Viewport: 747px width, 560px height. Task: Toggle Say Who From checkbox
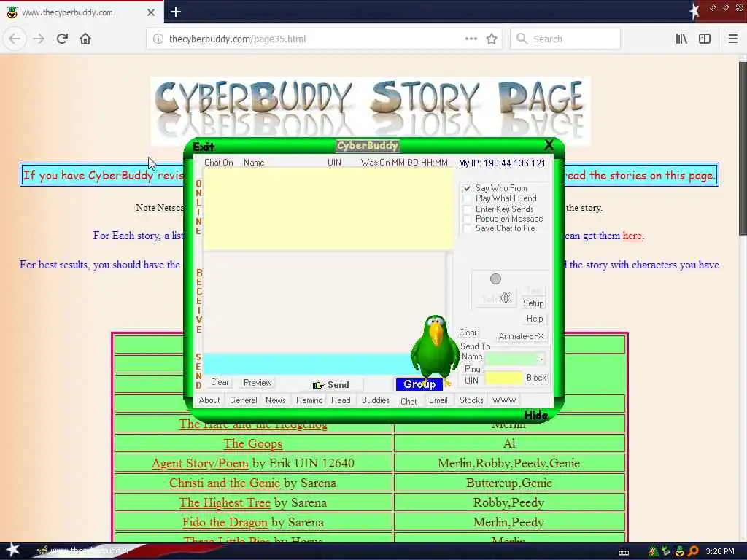coord(467,188)
